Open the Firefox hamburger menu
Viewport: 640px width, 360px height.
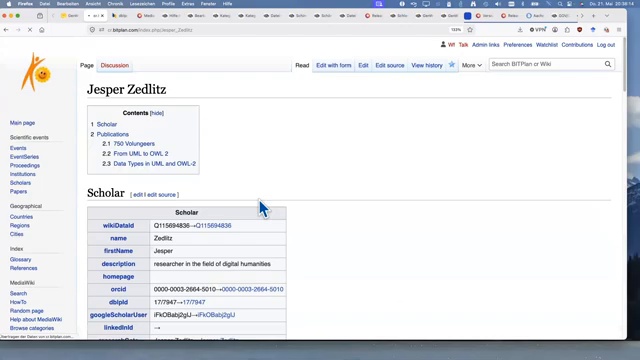click(x=619, y=30)
